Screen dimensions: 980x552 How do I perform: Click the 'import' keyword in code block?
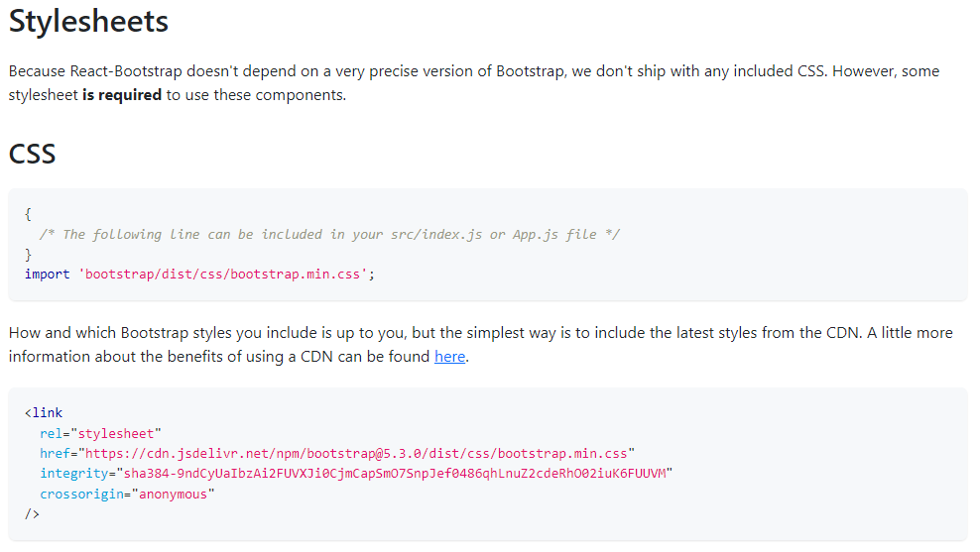coord(48,275)
